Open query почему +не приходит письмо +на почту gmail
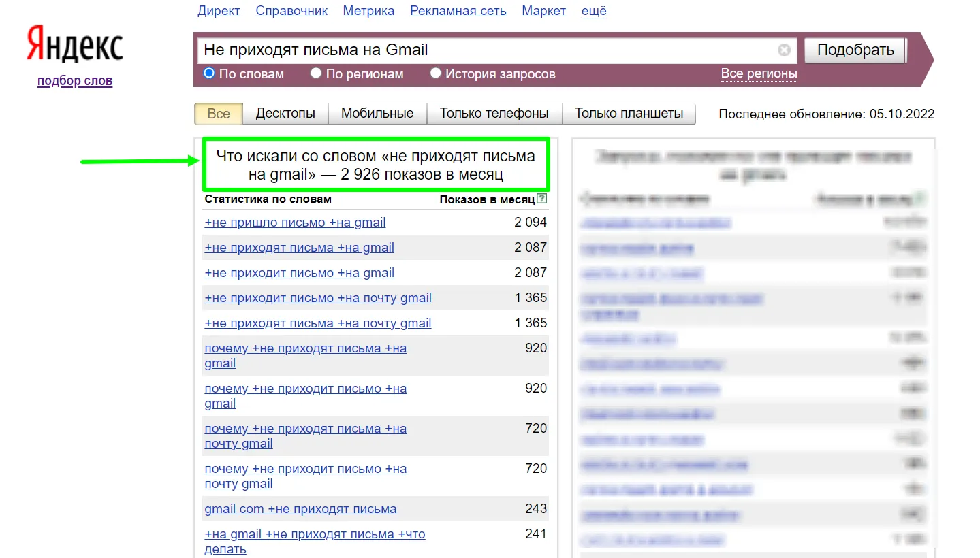Image resolution: width=980 pixels, height=558 pixels. pyautogui.click(x=306, y=476)
